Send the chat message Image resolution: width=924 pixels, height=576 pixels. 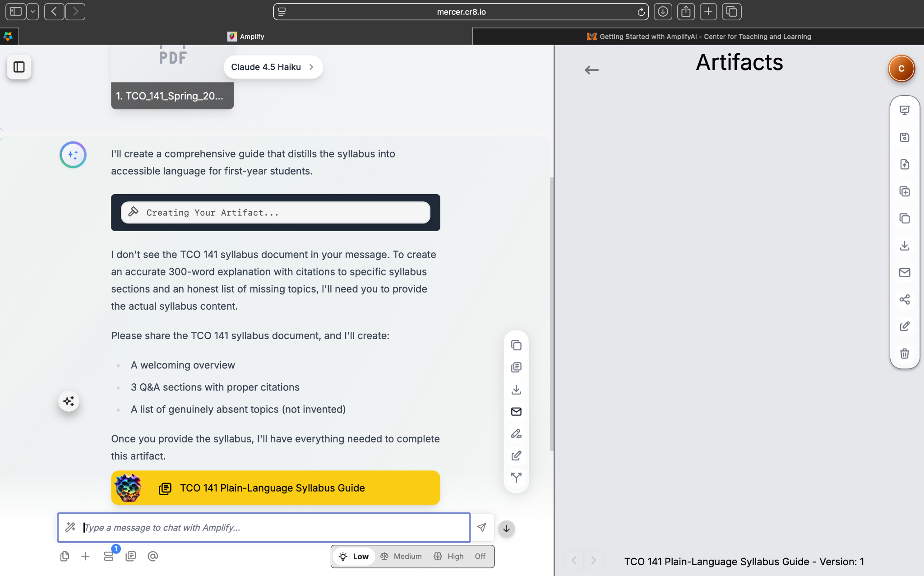(x=482, y=527)
